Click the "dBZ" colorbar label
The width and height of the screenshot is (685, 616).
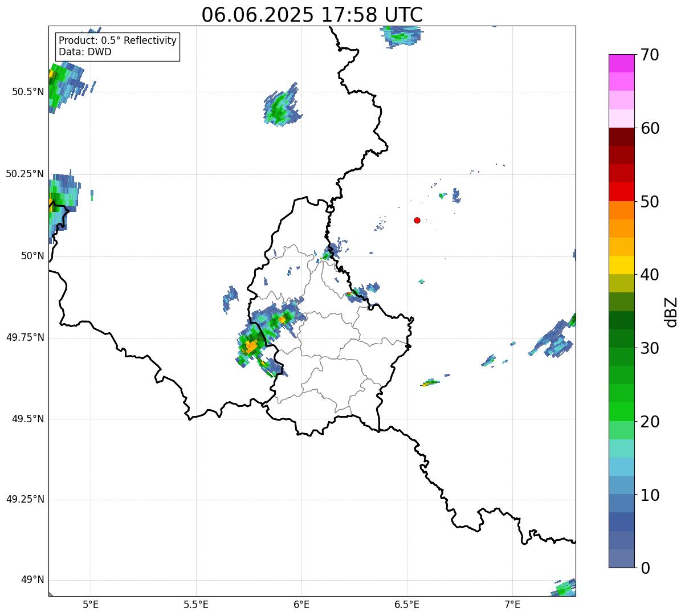671,312
